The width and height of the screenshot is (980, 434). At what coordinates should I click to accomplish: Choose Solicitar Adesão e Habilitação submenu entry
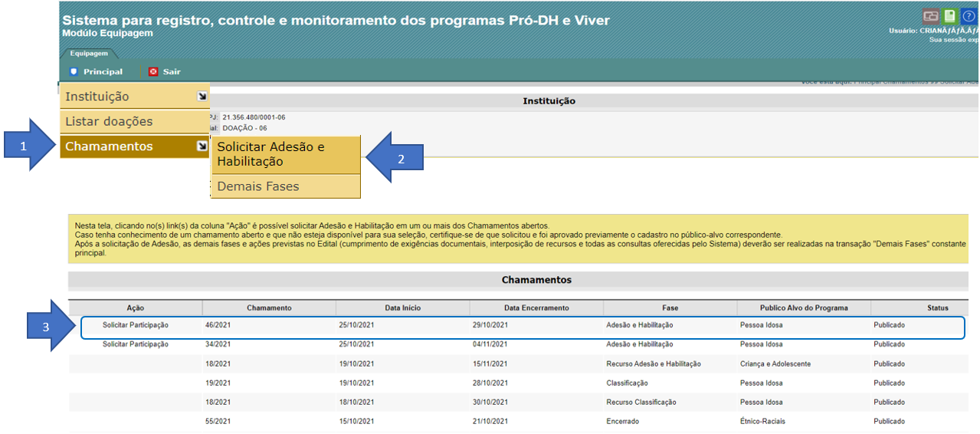click(x=270, y=154)
